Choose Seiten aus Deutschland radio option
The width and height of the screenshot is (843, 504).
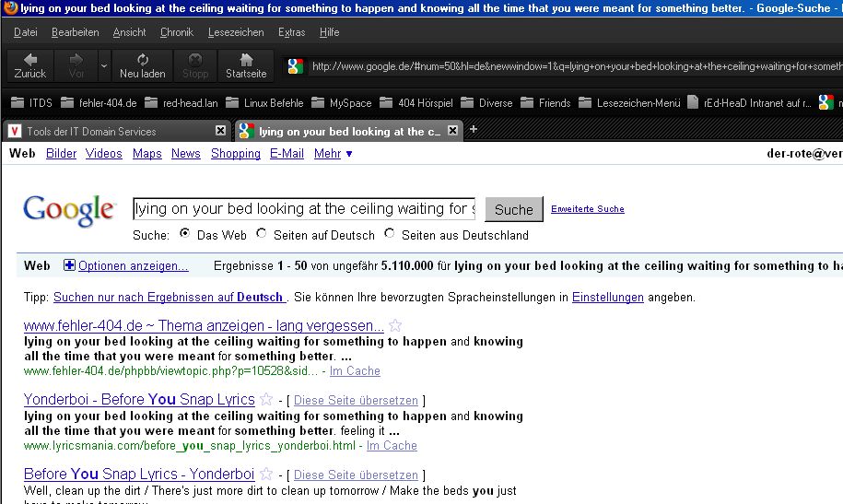(390, 234)
